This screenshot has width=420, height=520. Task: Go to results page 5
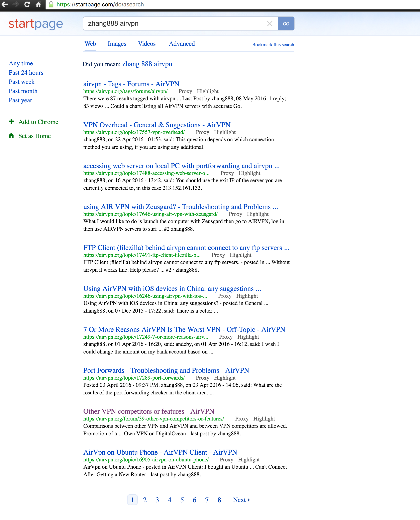(182, 500)
